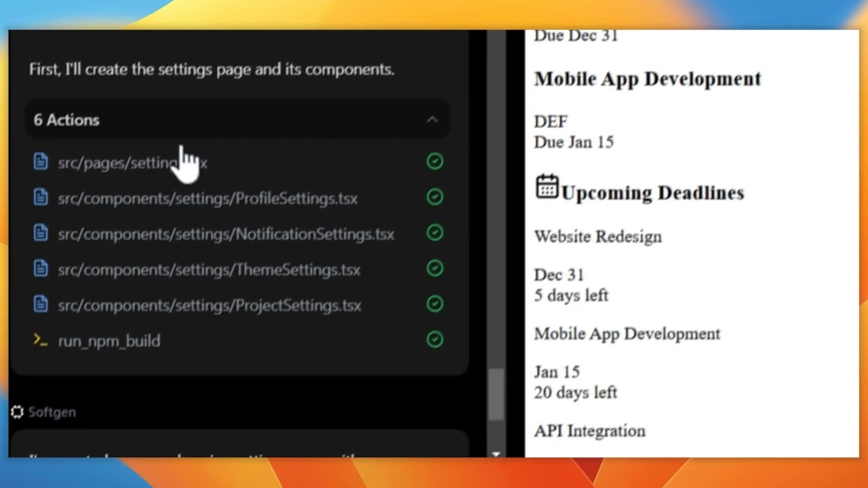The height and width of the screenshot is (488, 868).
Task: Click the scroll down arrow in chat panel
Action: (x=496, y=454)
